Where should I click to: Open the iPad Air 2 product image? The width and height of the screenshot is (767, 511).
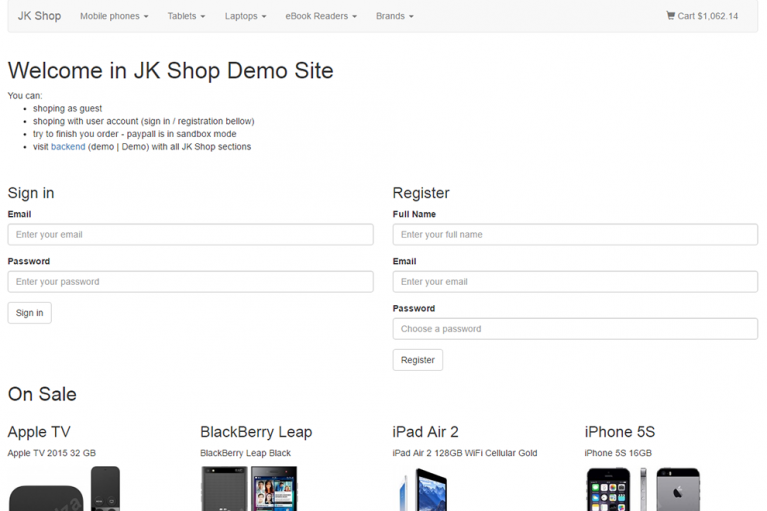(422, 489)
